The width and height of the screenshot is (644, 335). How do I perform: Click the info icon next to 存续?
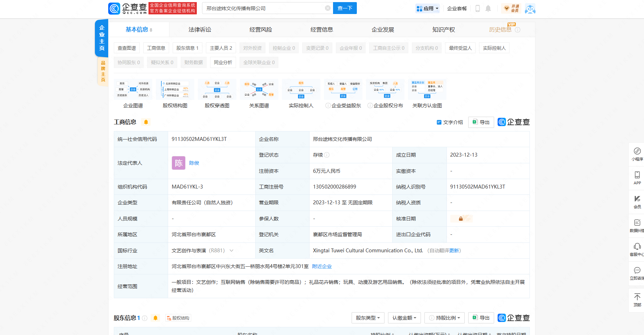pyautogui.click(x=327, y=155)
